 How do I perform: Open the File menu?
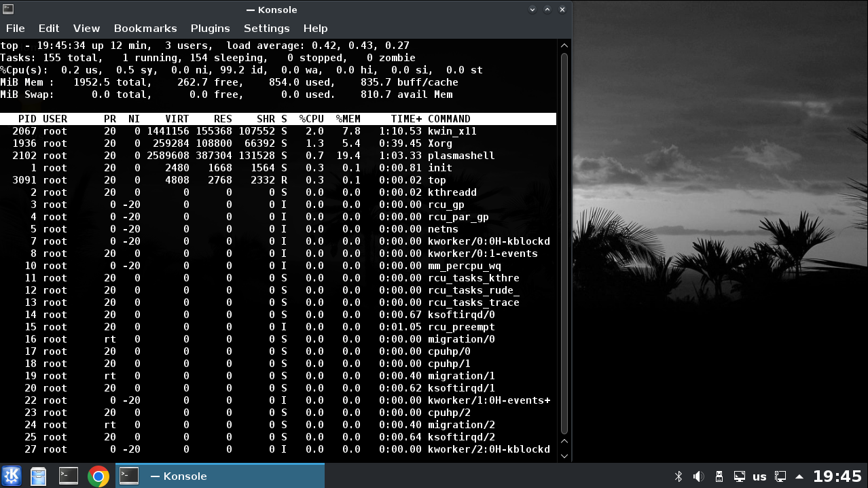[x=15, y=29]
